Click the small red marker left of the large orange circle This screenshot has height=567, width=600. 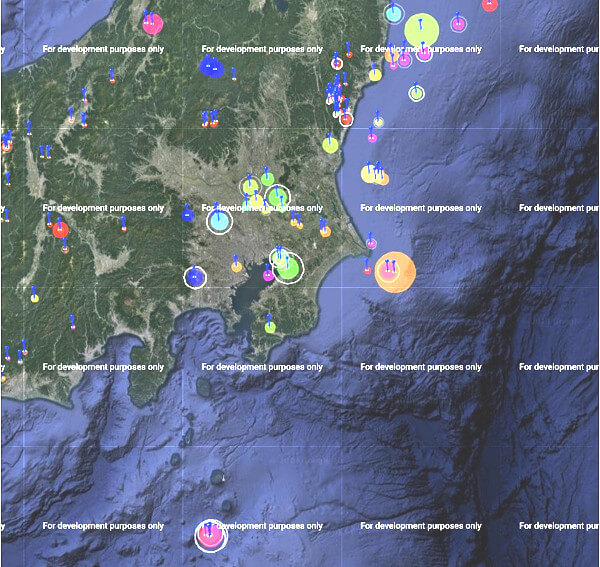pos(367,270)
